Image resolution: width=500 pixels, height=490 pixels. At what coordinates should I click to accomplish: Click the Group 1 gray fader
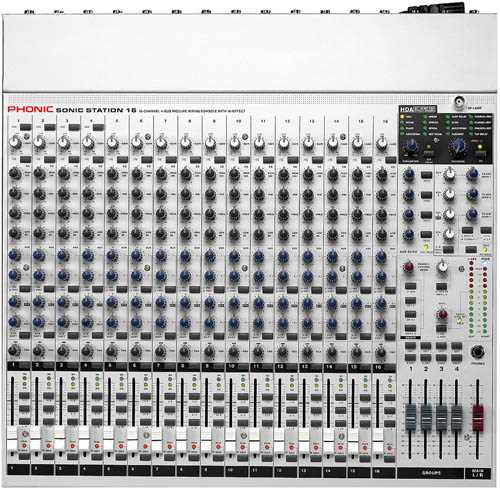[x=411, y=417]
